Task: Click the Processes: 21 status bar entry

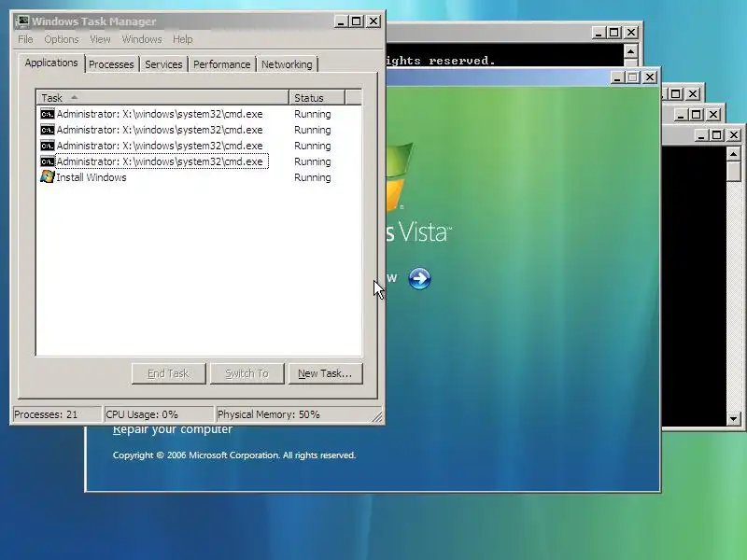Action: pos(57,414)
